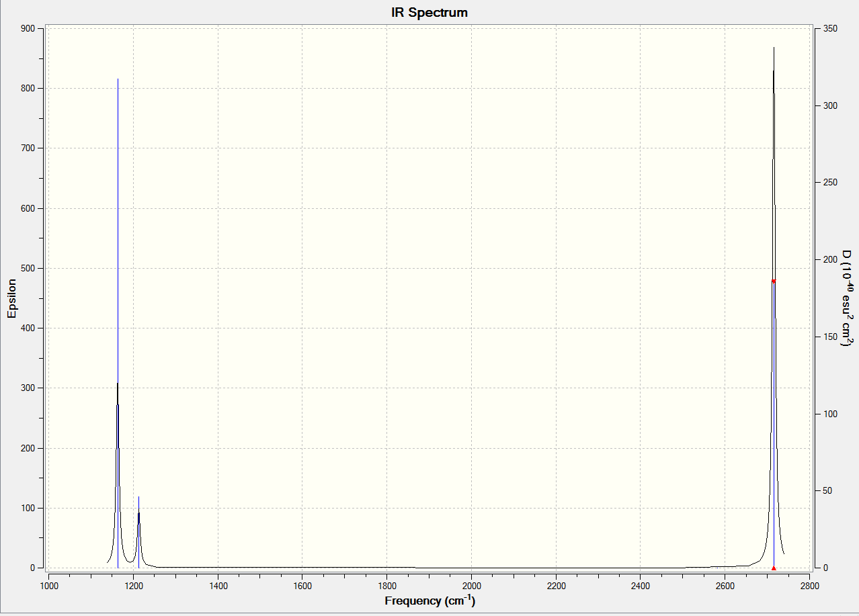Screen dimensions: 859x616
Task: Click the 100 tick label on Epsilon axis
Action: pyautogui.click(x=28, y=508)
